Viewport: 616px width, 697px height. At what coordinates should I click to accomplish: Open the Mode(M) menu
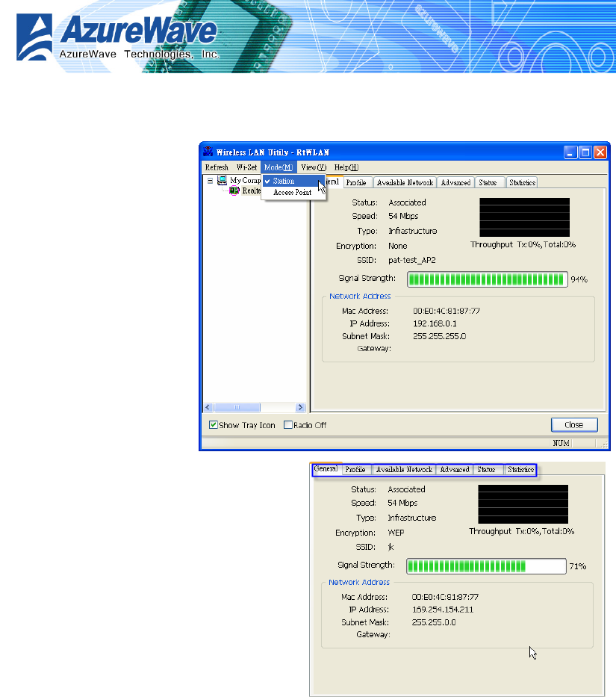click(279, 167)
